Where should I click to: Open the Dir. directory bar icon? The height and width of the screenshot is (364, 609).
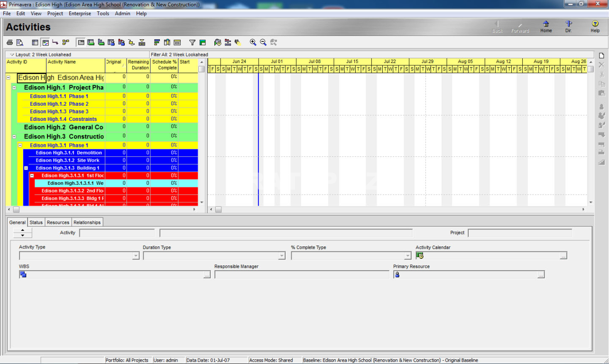(x=569, y=27)
